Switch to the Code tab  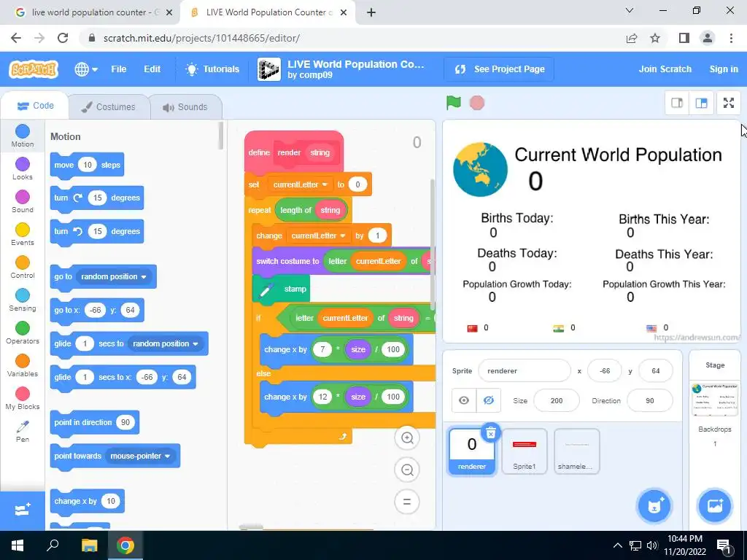(35, 106)
